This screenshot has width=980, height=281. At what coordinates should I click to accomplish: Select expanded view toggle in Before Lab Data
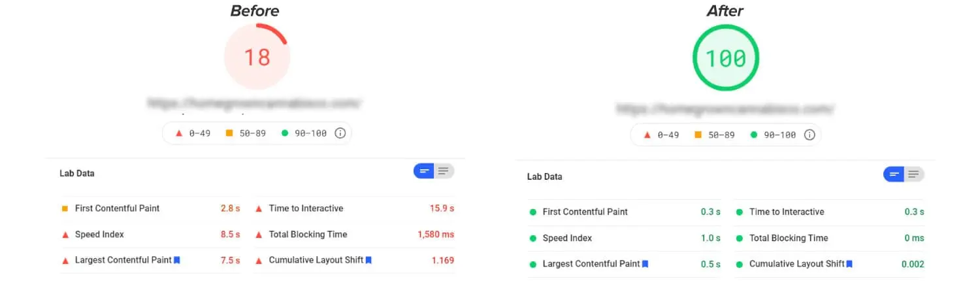point(444,171)
